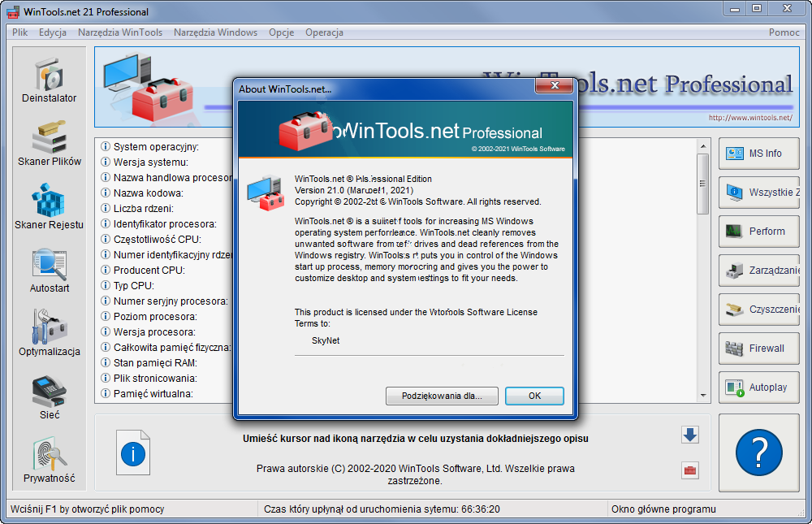
Task: Open the wintools.net website link
Action: click(750, 118)
